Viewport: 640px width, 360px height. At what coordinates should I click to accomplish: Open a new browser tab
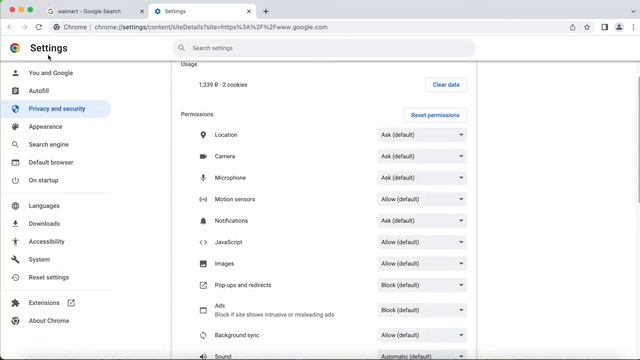pyautogui.click(x=266, y=11)
